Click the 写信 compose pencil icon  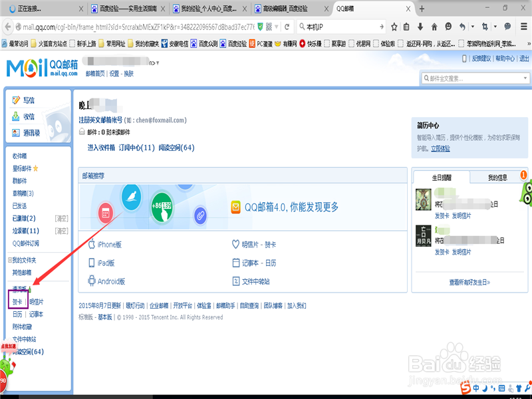coord(16,100)
